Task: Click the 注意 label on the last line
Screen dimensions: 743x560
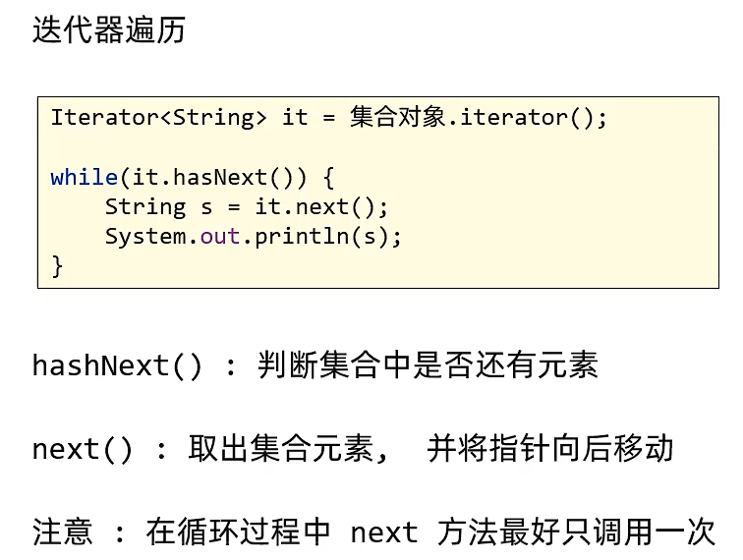Action: tap(62, 533)
